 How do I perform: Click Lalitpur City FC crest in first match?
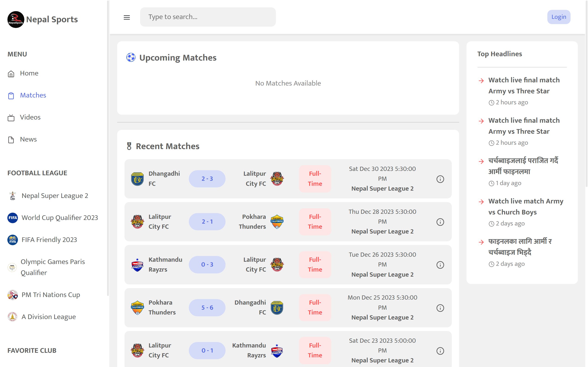click(277, 179)
